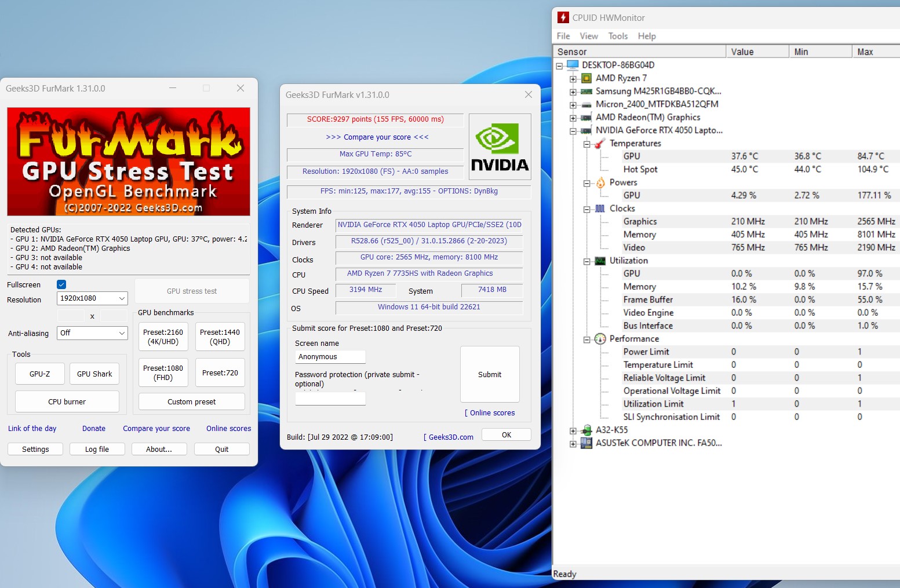This screenshot has width=900, height=588.
Task: Open the Resolution dropdown
Action: click(92, 298)
